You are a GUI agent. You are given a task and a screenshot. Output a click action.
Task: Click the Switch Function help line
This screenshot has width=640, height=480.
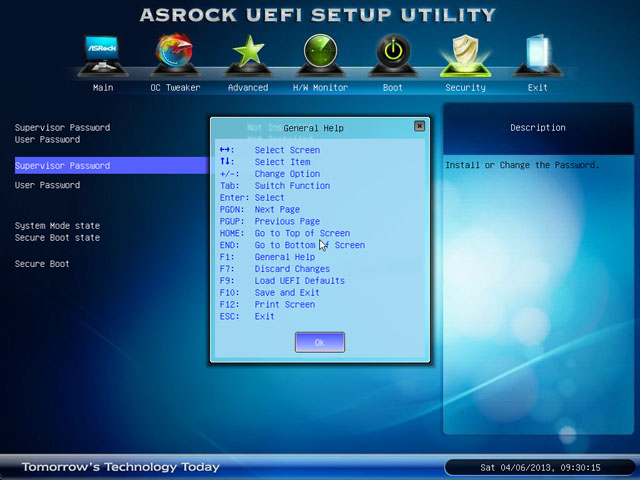tap(275, 186)
